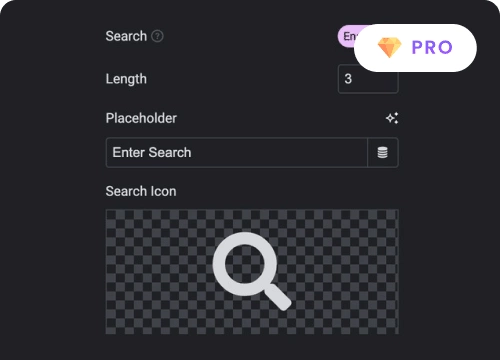Click inside the Enter Search placeholder field

point(237,152)
